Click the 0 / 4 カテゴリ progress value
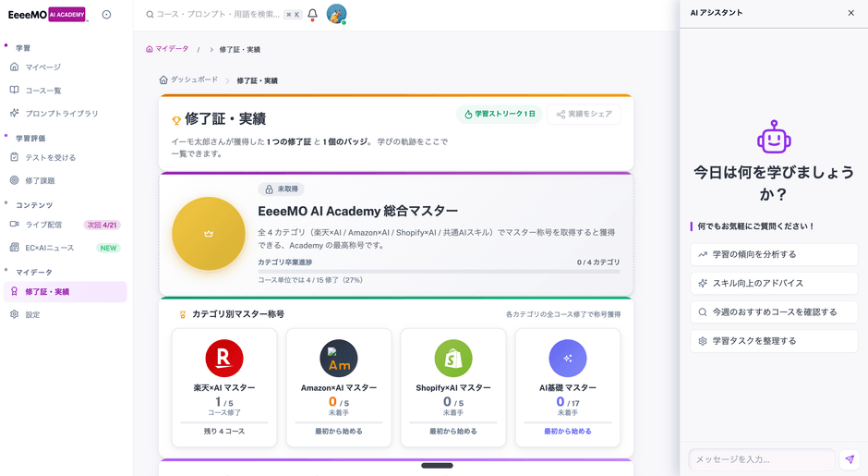This screenshot has width=868, height=476. (x=598, y=262)
